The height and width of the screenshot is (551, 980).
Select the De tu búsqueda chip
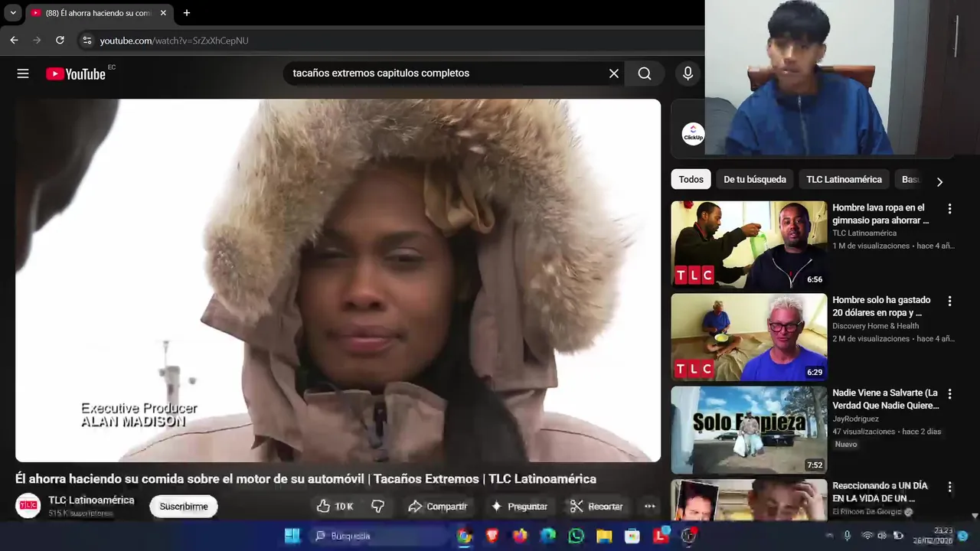(x=755, y=179)
